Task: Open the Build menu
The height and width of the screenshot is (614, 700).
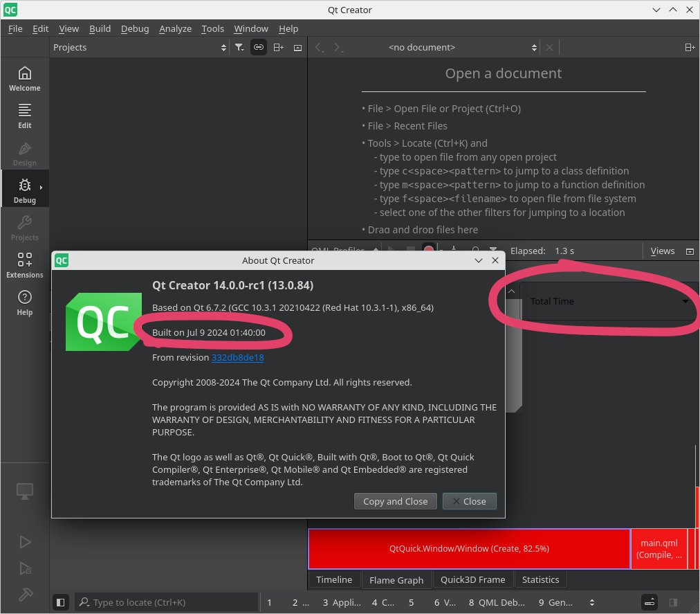Action: tap(100, 28)
